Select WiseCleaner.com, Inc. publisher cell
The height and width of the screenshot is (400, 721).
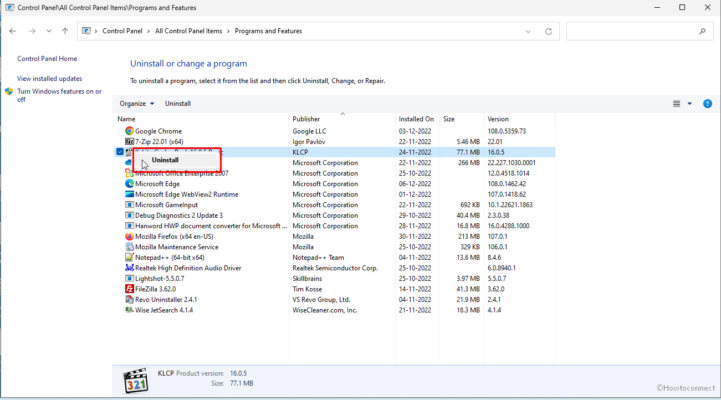point(325,310)
